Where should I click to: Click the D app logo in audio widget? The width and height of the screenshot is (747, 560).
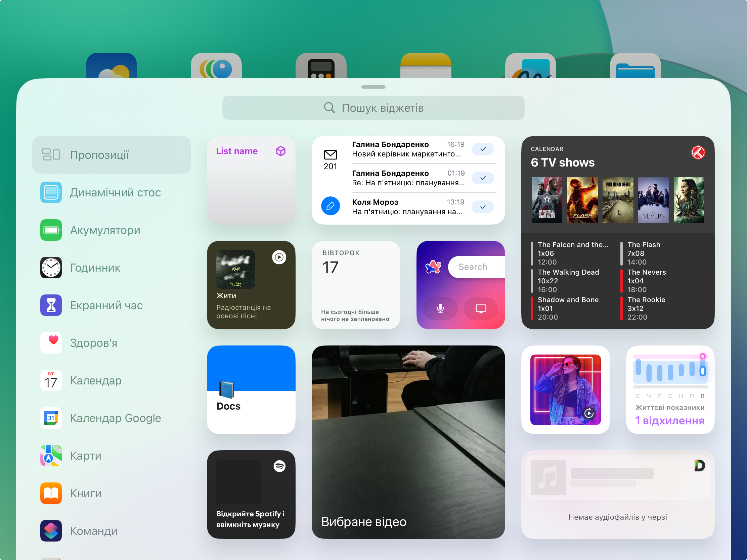(699, 465)
